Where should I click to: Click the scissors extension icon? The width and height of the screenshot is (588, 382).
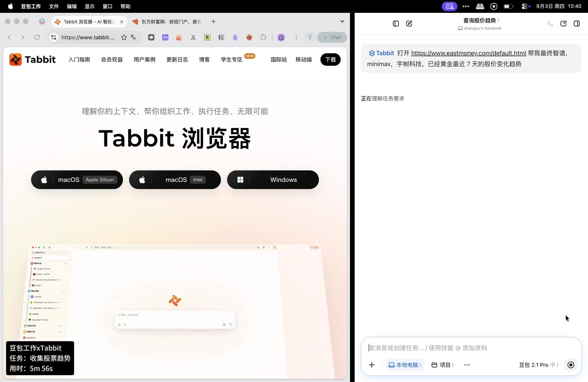pyautogui.click(x=193, y=37)
